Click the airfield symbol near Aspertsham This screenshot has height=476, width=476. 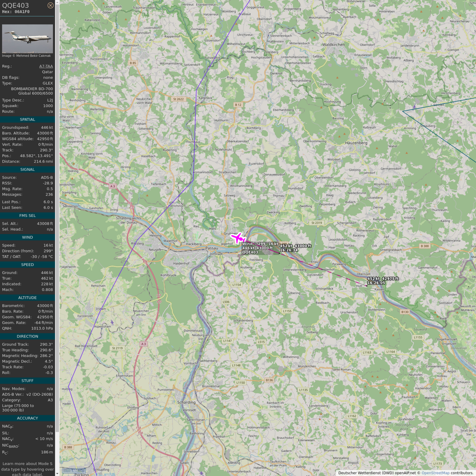tap(112, 322)
